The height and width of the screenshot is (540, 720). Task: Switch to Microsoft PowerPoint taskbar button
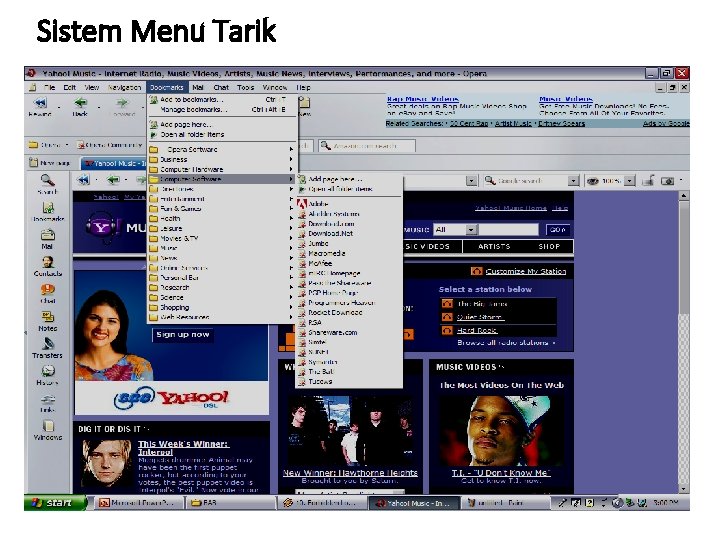[138, 503]
